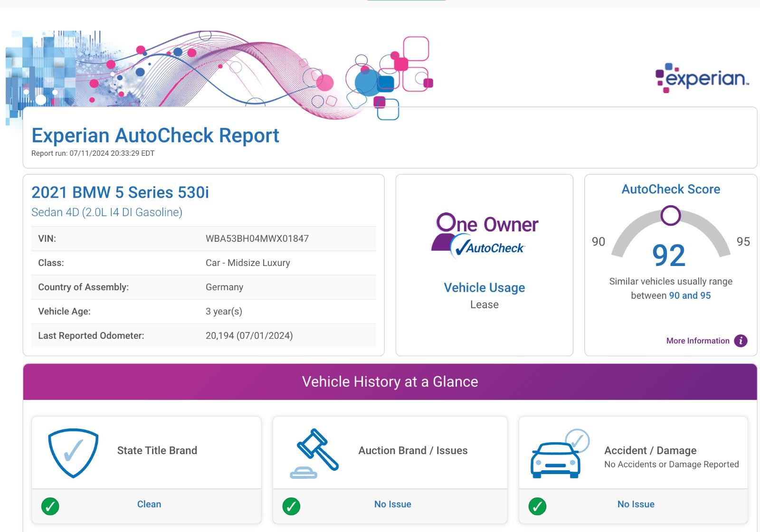Click the Last Reported Odometer label
Screen dimensions: 760x532
coord(91,335)
